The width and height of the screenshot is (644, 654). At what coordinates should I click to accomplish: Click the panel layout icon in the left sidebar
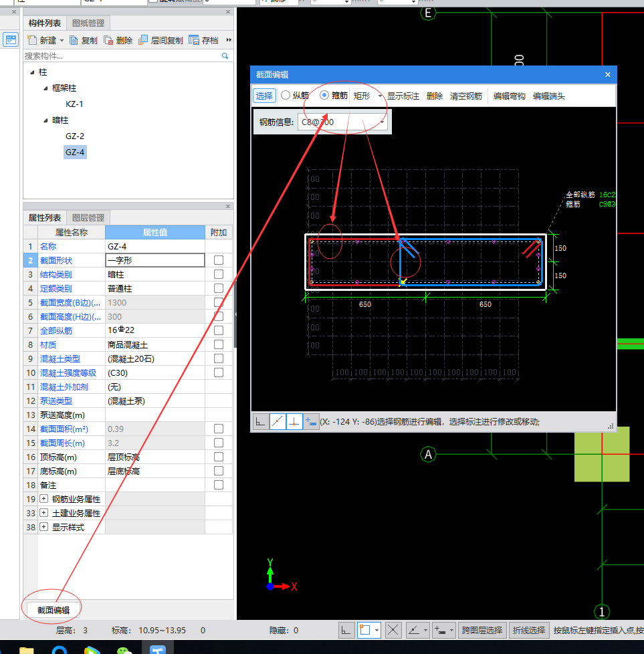(x=11, y=39)
